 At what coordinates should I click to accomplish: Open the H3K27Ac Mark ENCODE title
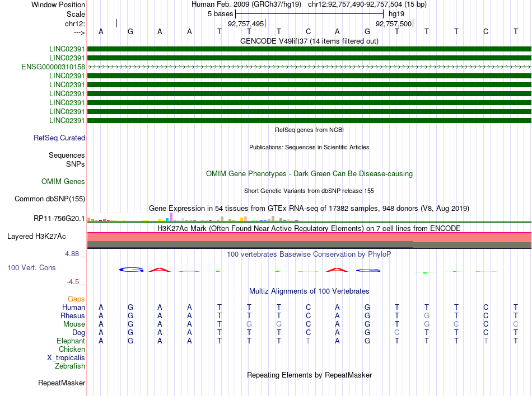click(309, 228)
